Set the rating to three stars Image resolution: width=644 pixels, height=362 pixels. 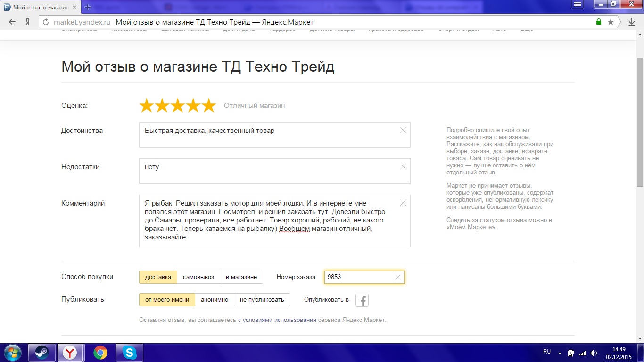point(178,106)
